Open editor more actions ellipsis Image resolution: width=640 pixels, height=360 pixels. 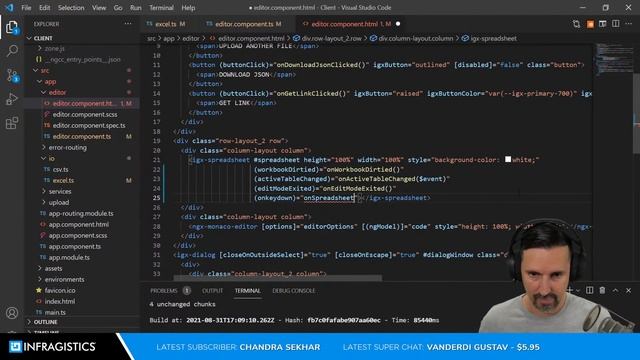(629, 24)
